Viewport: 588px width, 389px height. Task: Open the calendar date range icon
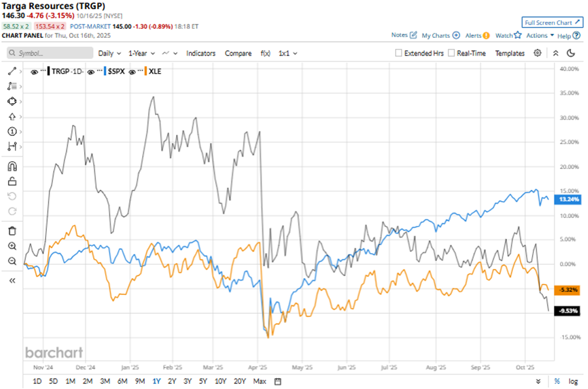pyautogui.click(x=278, y=381)
